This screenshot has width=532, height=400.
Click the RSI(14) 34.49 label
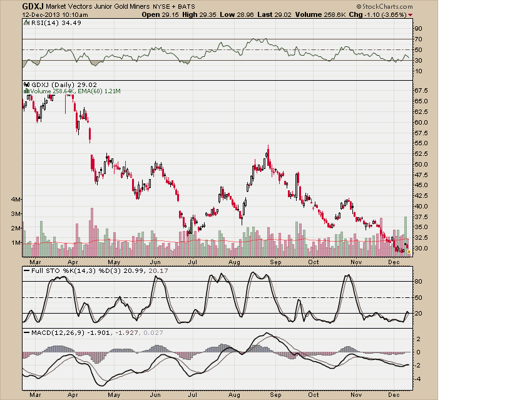56,23
